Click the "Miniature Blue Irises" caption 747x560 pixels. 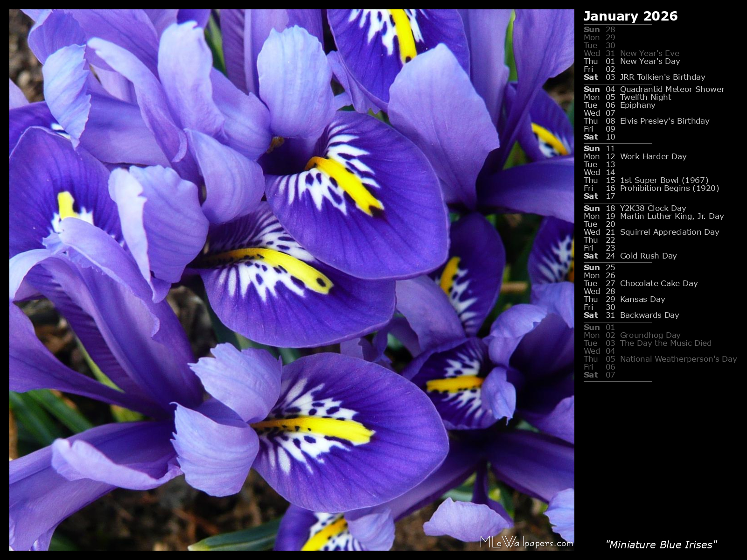point(661,545)
